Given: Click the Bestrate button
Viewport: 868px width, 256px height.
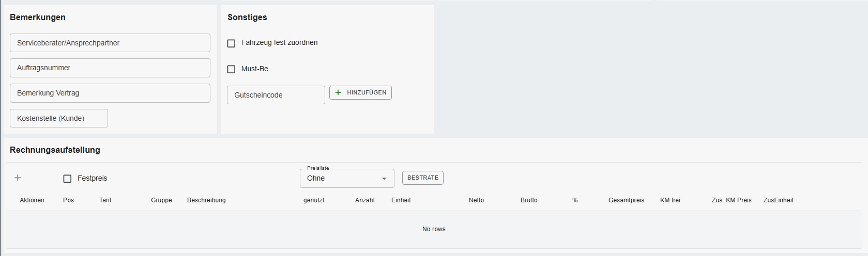Looking at the screenshot, I should pyautogui.click(x=422, y=178).
